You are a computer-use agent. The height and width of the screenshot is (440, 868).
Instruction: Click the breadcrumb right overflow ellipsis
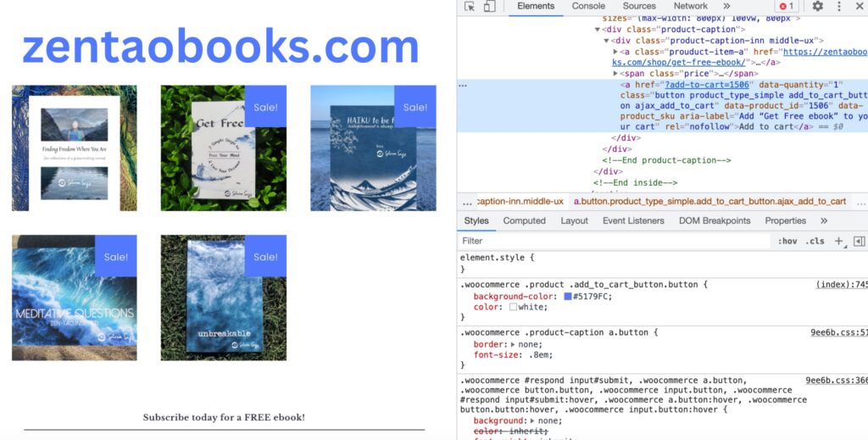pyautogui.click(x=860, y=203)
